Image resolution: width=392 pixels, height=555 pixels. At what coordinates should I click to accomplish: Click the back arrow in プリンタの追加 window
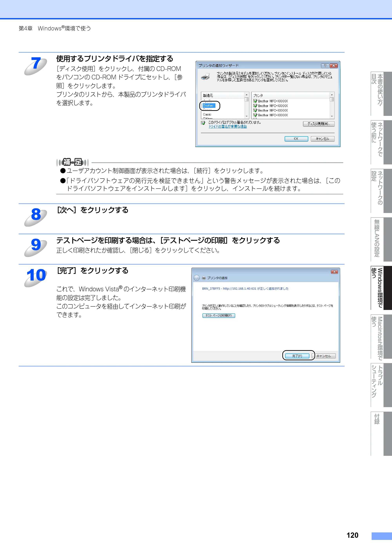click(197, 278)
